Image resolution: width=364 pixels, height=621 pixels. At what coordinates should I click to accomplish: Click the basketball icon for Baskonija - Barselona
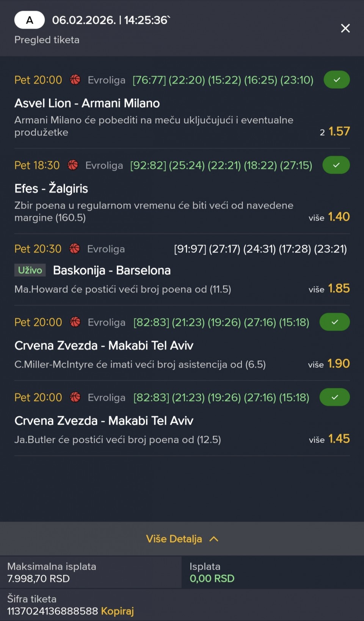point(75,249)
